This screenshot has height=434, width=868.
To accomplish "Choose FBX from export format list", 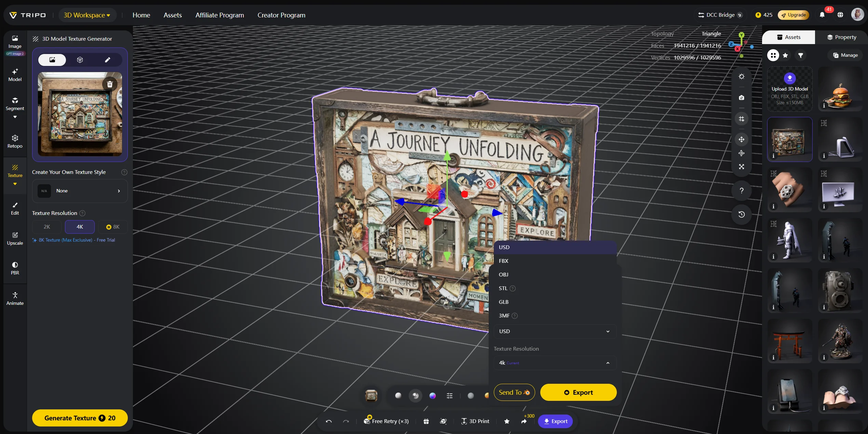I will (x=555, y=261).
